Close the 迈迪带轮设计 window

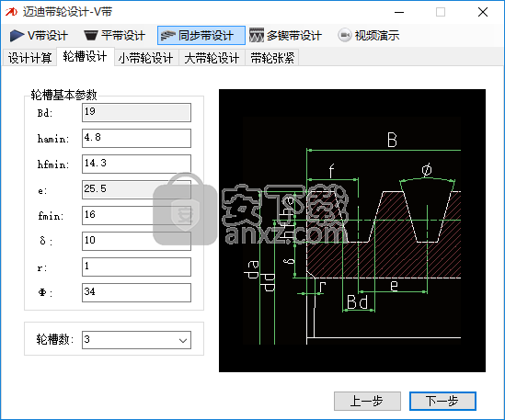coord(482,12)
